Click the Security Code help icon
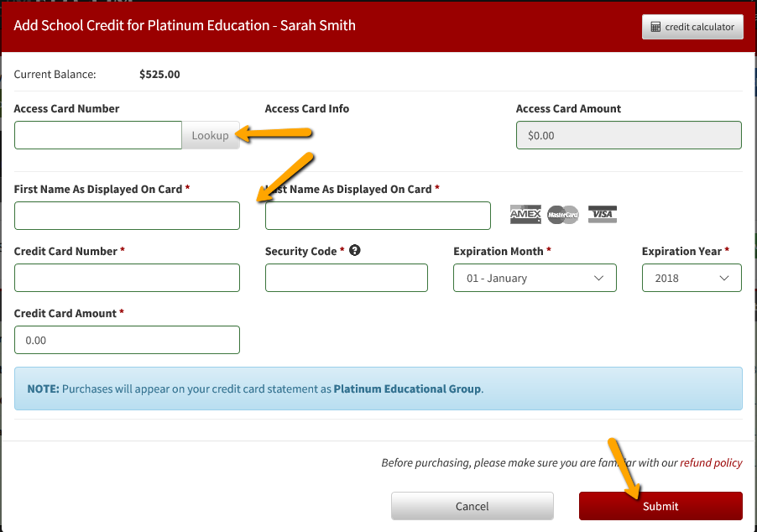This screenshot has height=532, width=757. [354, 250]
